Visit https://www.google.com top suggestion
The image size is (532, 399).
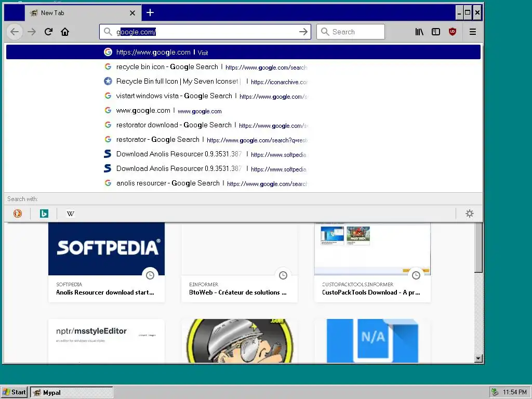click(243, 52)
